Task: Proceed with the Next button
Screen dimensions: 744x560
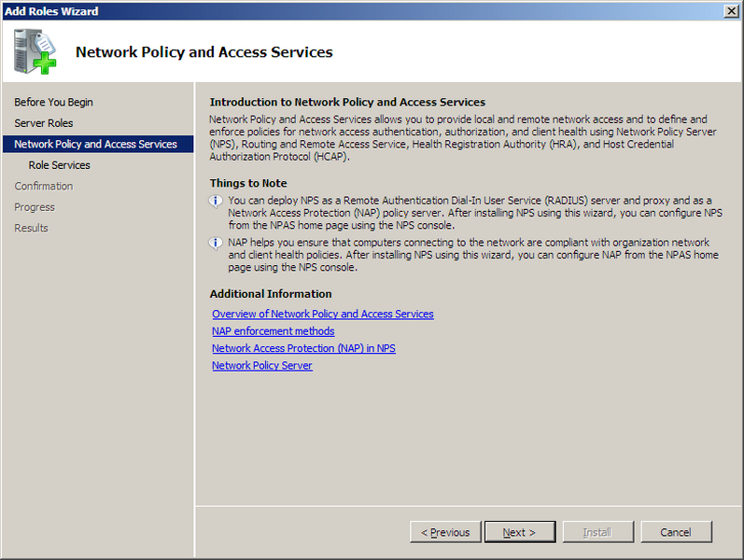Action: [x=520, y=532]
